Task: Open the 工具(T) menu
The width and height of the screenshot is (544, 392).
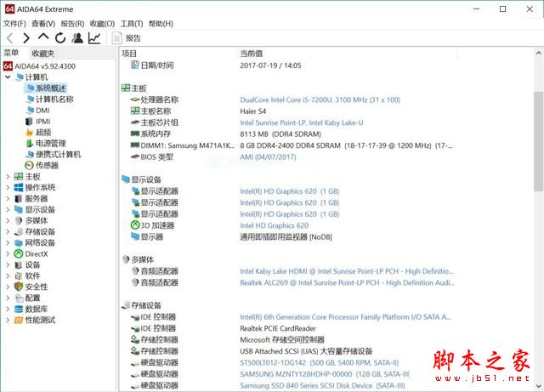Action: click(132, 24)
